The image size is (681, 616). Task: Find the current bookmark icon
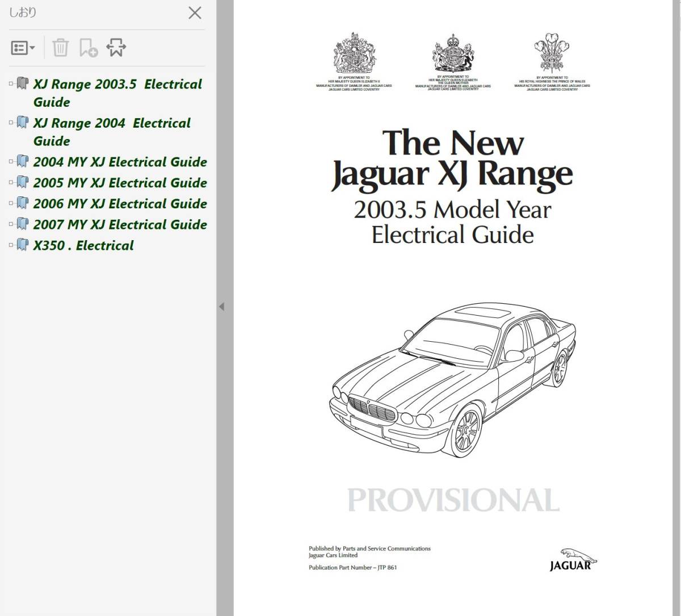click(x=116, y=48)
